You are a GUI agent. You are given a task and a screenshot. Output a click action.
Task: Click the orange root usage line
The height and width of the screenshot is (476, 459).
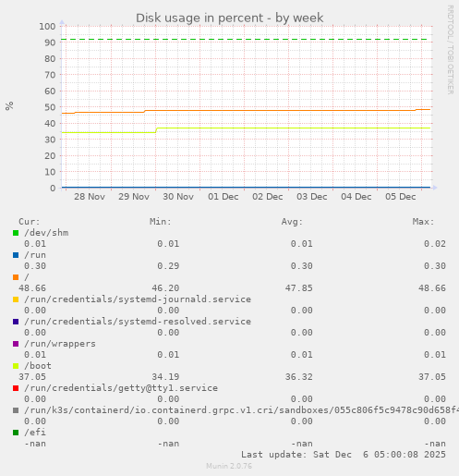(247, 110)
